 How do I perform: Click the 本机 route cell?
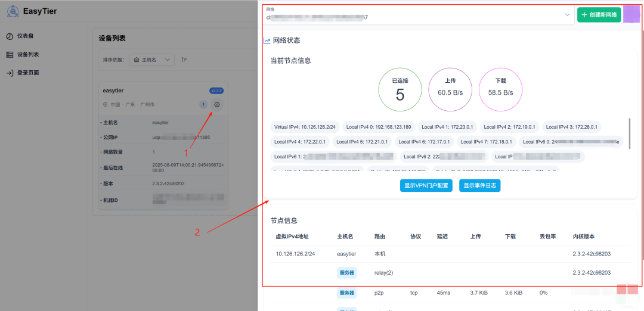[x=380, y=254]
